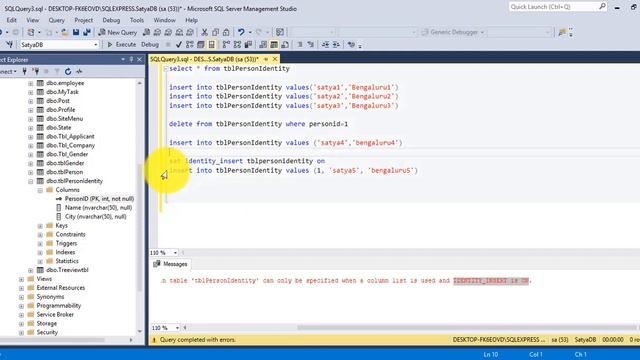Click the Cut scissors icon
640x360 pixels.
click(x=204, y=32)
